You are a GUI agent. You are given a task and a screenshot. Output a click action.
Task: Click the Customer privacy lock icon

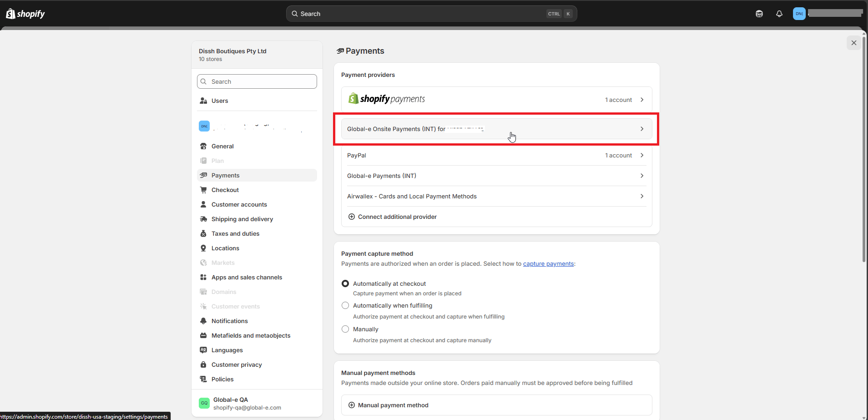203,364
